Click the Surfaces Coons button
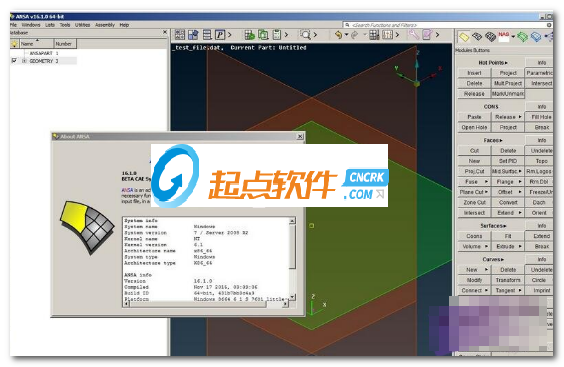This screenshot has width=564, height=367. [474, 236]
